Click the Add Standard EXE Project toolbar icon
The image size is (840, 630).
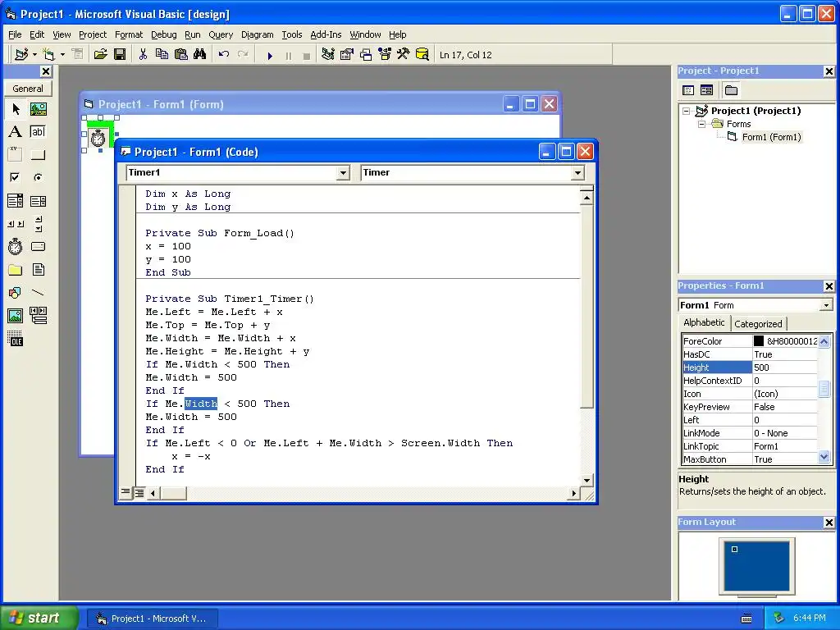tap(21, 54)
